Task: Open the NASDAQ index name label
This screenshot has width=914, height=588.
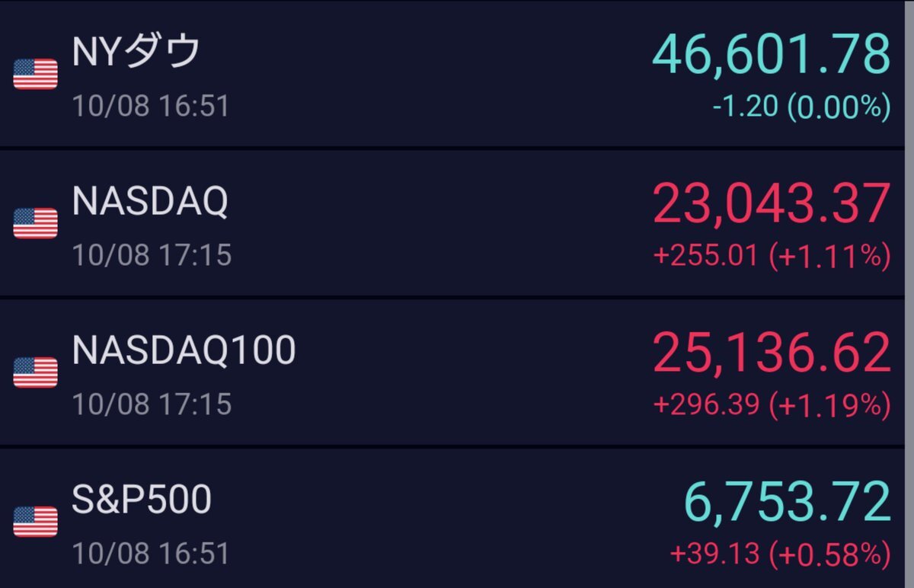Action: point(150,202)
